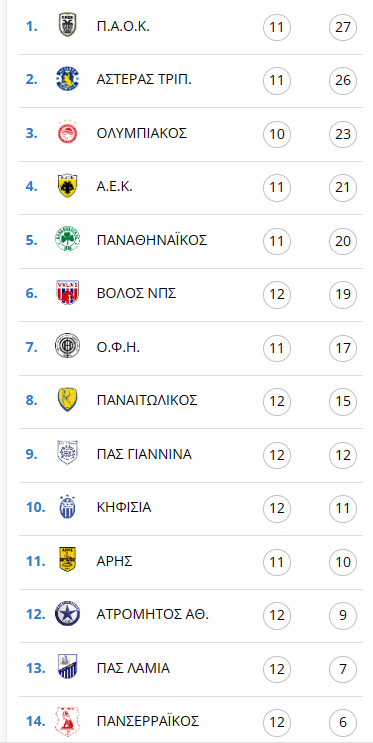This screenshot has height=743, width=373.
Task: Click the ΑΡΗΣ yellow-black crest
Action: 67,561
